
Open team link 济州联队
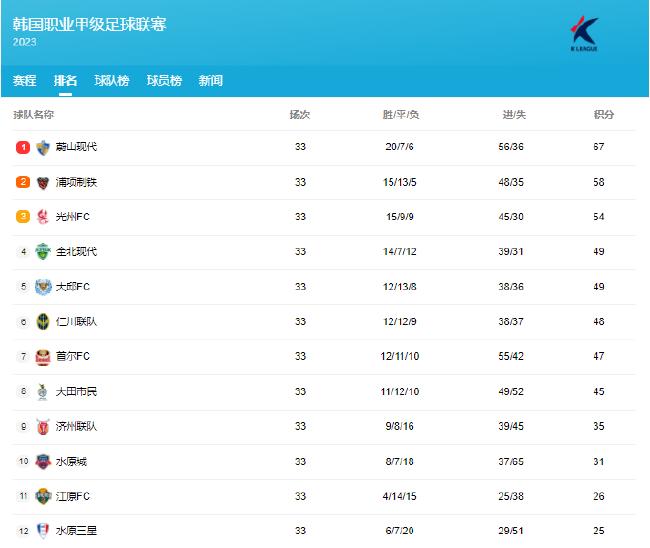(x=76, y=427)
